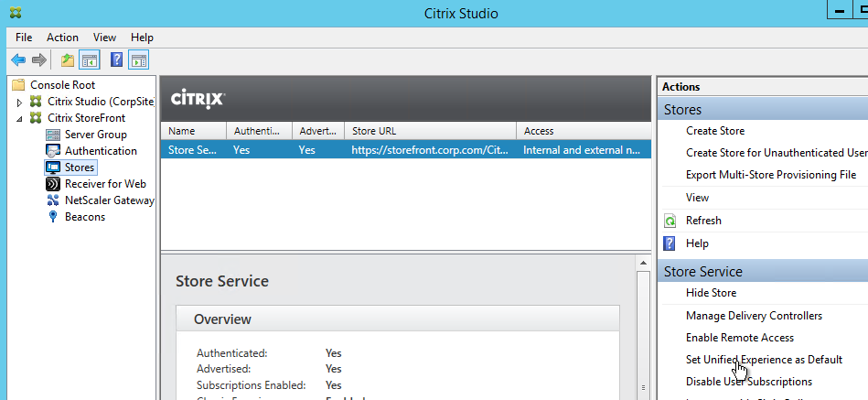This screenshot has height=400, width=868.
Task: Click the Up One Level folder icon
Action: pyautogui.click(x=68, y=59)
